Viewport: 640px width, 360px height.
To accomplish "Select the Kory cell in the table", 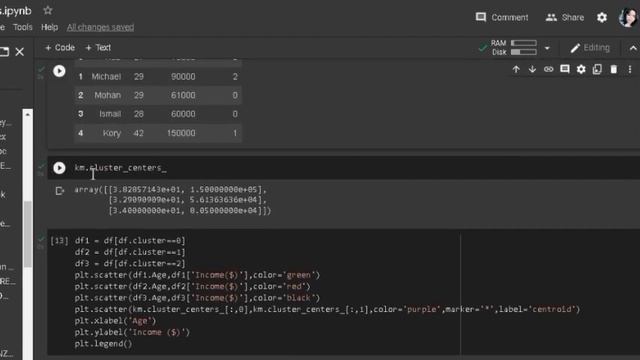I will 112,133.
